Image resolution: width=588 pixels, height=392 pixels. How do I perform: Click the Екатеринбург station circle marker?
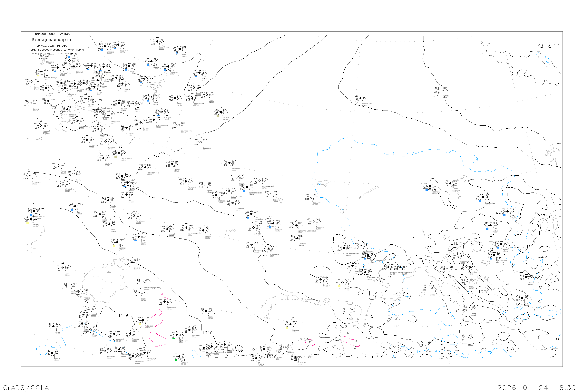pyautogui.click(x=179, y=125)
